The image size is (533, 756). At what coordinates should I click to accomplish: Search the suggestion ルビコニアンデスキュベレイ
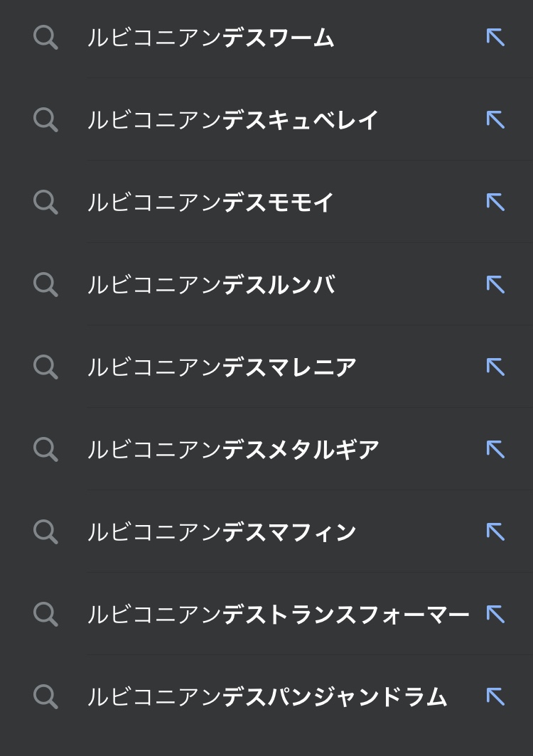pos(233,120)
